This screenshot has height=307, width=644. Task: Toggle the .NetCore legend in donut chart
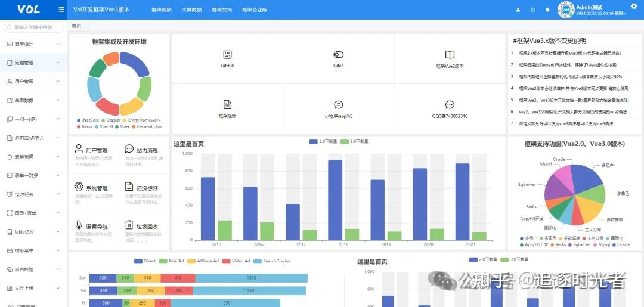point(88,120)
